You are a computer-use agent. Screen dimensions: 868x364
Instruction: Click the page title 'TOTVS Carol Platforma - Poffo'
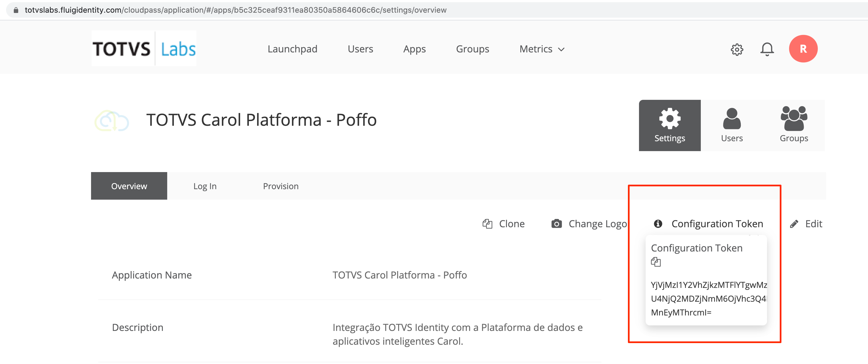point(261,120)
